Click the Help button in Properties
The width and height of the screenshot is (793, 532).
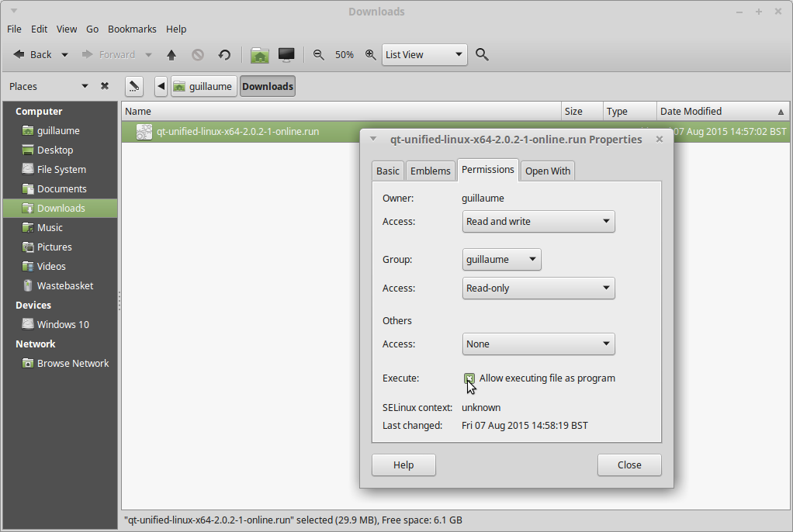click(403, 465)
